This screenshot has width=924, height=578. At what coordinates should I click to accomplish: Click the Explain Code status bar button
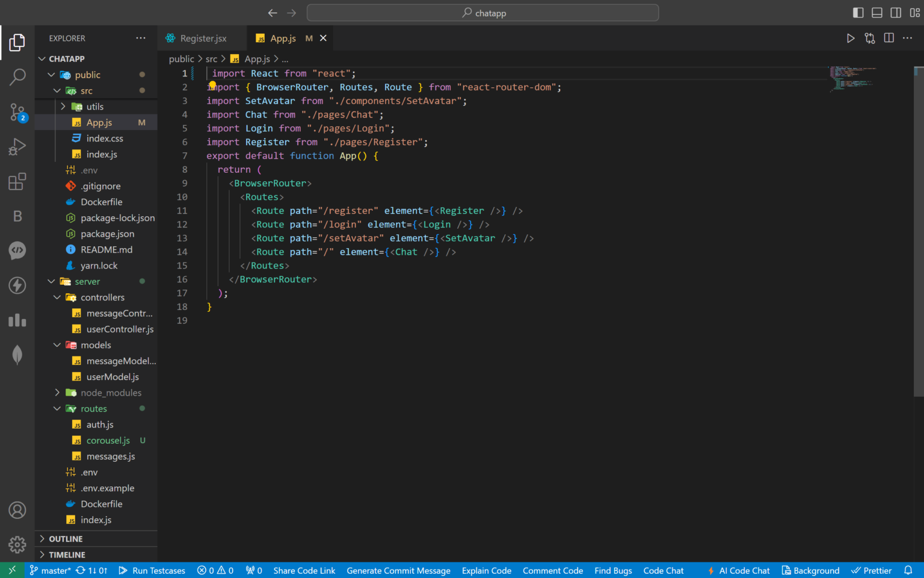click(486, 570)
